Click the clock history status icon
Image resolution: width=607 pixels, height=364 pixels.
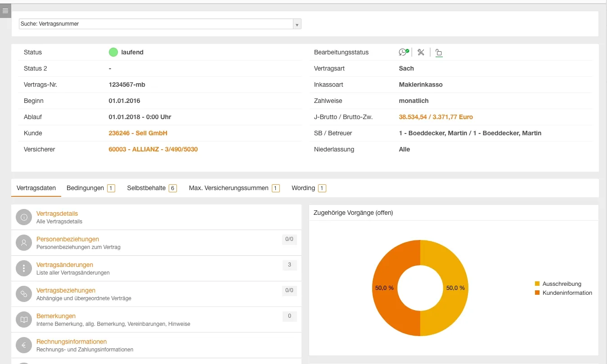[x=404, y=52]
